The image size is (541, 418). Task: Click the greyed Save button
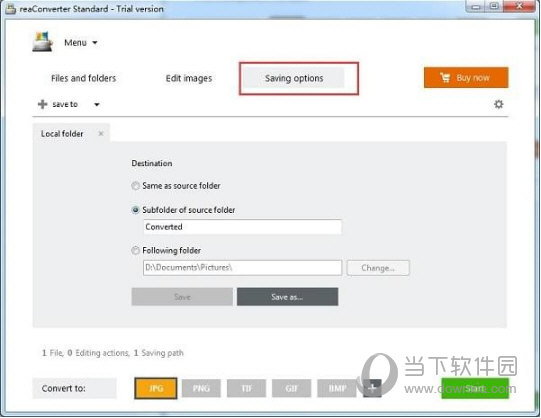(x=182, y=297)
